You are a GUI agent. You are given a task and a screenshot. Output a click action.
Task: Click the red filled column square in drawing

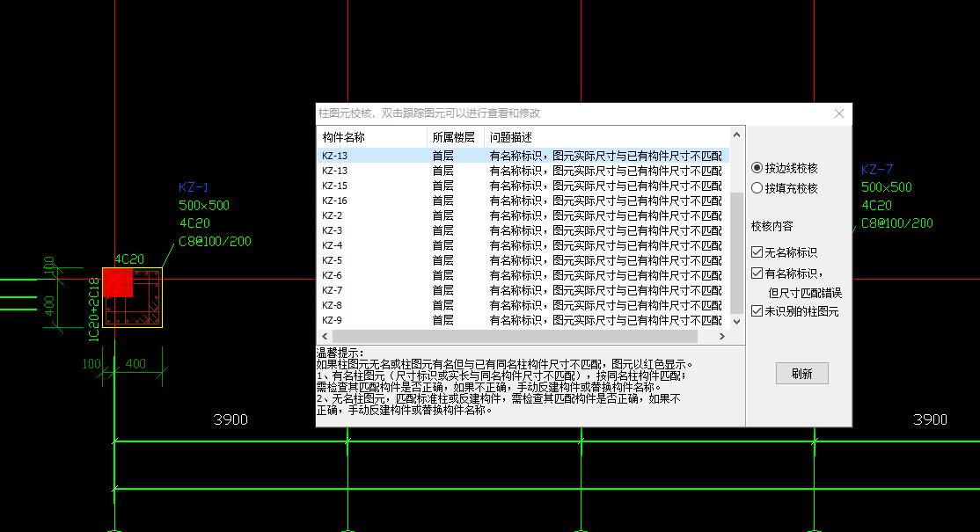(x=118, y=283)
